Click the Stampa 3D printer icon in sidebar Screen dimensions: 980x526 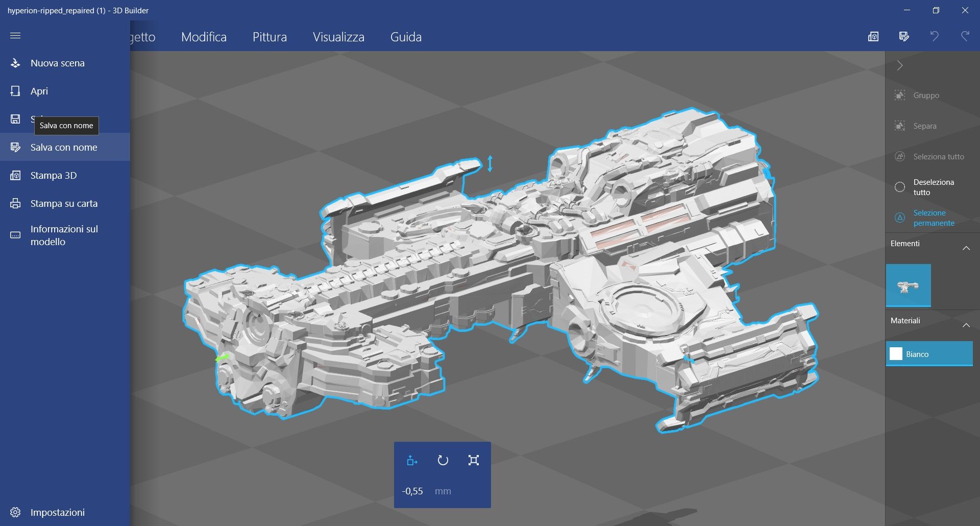[15, 175]
